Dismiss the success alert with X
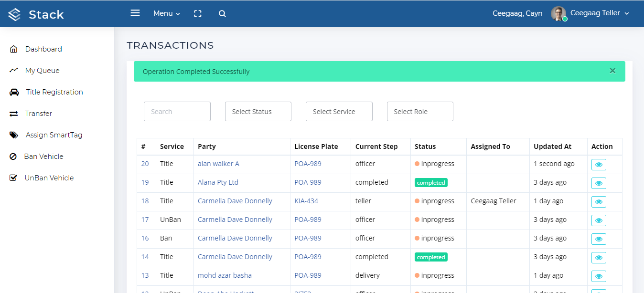 point(612,71)
